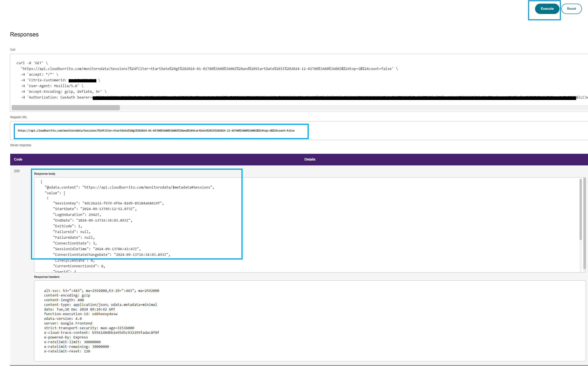
Task: Click the ConnectionStateChangeDate line in the response
Action: (x=111, y=255)
